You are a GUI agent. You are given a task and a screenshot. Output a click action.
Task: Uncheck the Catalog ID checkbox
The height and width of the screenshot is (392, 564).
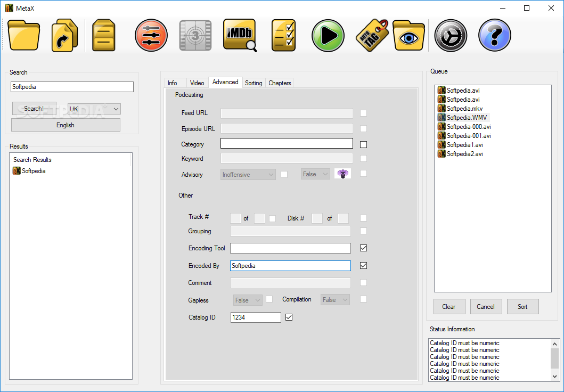[289, 317]
